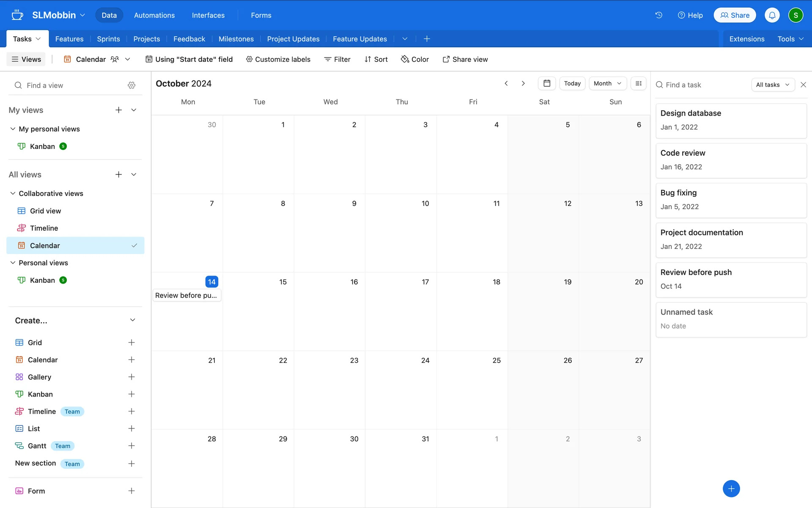Viewport: 812px width, 508px height.
Task: Open base history clock icon
Action: (x=658, y=15)
